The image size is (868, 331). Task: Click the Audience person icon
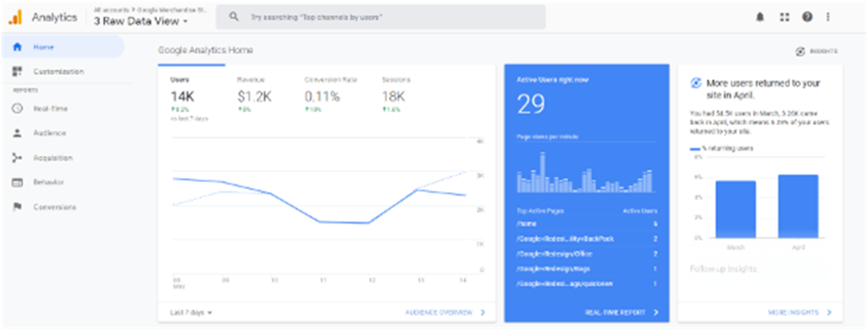coord(17,133)
